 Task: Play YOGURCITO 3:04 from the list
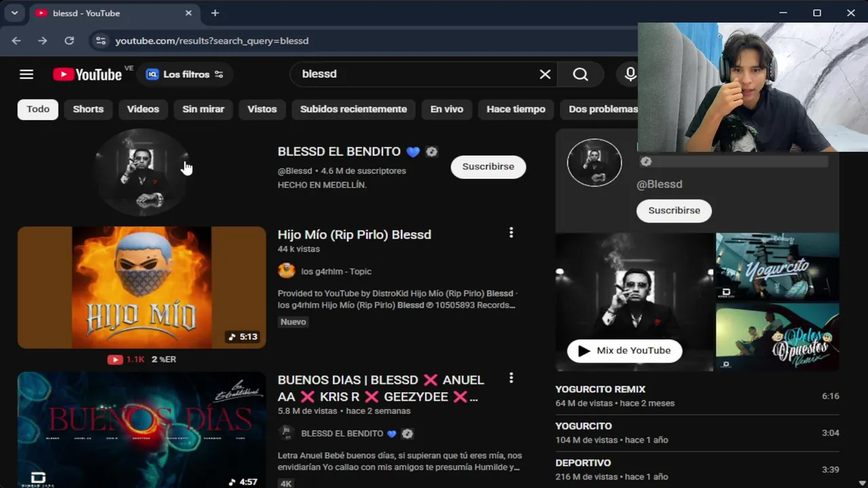pyautogui.click(x=697, y=432)
